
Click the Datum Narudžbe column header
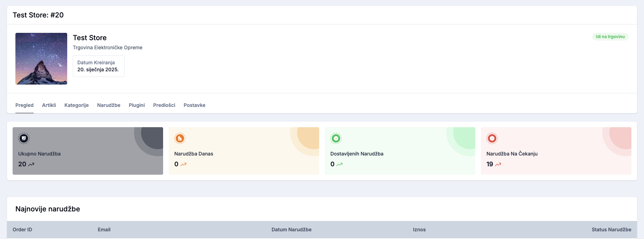(x=292, y=230)
